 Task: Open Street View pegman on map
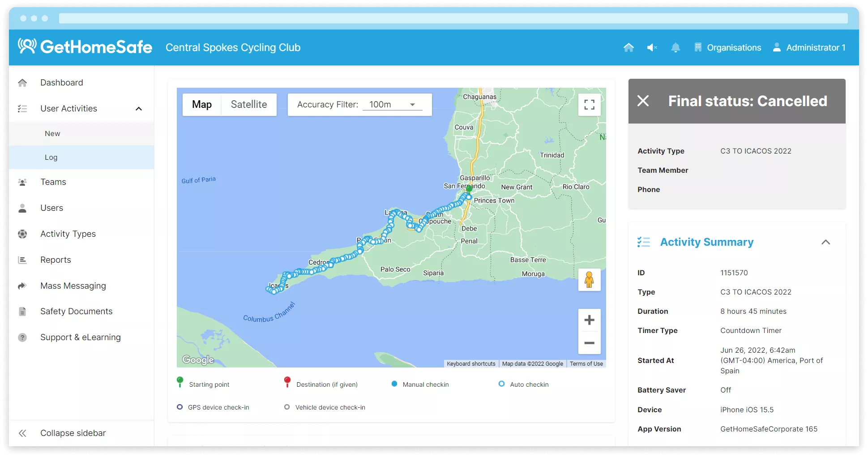589,280
